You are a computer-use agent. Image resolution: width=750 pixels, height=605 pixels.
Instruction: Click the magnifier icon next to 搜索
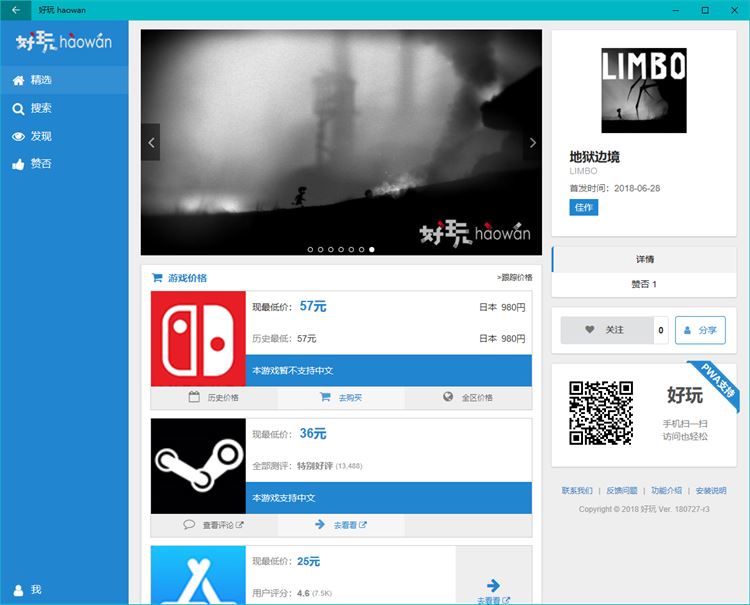tap(18, 109)
